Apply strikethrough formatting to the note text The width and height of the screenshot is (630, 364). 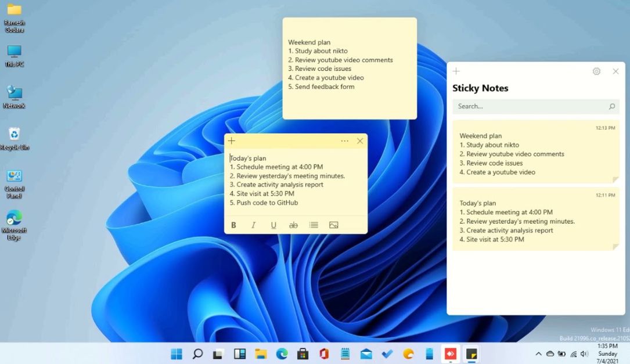point(293,225)
